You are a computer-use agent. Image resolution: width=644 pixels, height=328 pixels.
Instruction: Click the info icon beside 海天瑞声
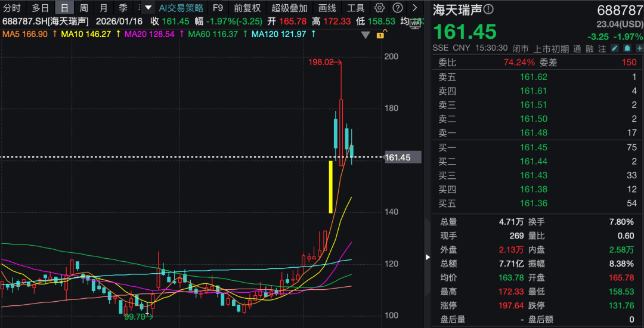488,10
